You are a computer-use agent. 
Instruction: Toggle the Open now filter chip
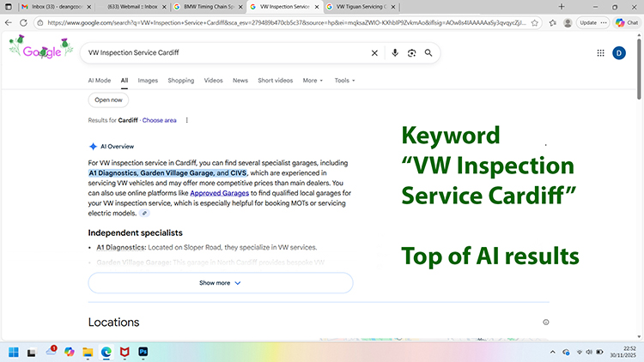coord(108,100)
